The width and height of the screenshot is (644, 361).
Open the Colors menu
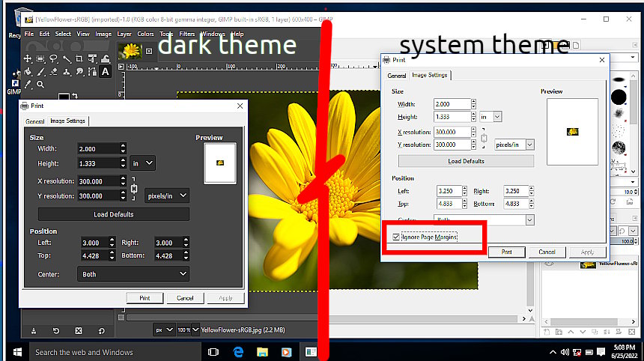[x=145, y=34]
